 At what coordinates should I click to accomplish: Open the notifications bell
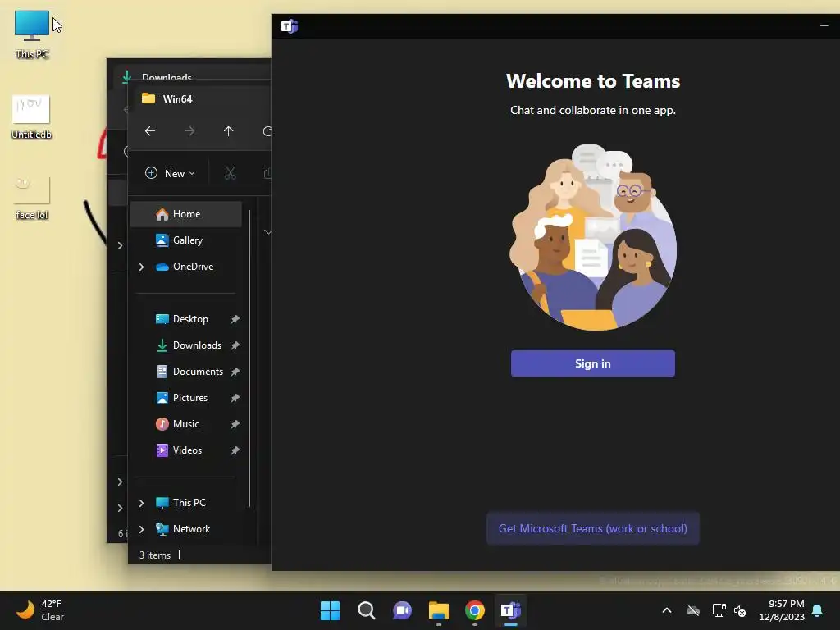[818, 610]
